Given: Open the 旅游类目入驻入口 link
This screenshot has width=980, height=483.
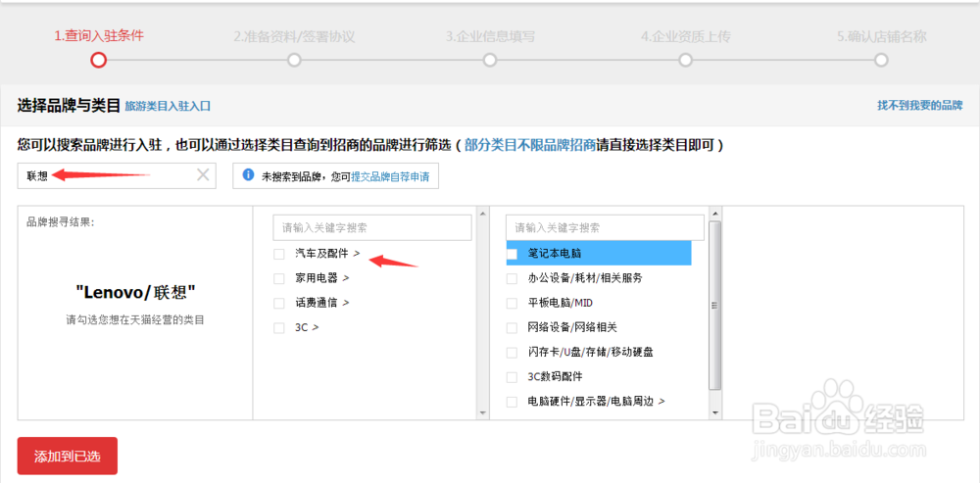Looking at the screenshot, I should pyautogui.click(x=168, y=106).
